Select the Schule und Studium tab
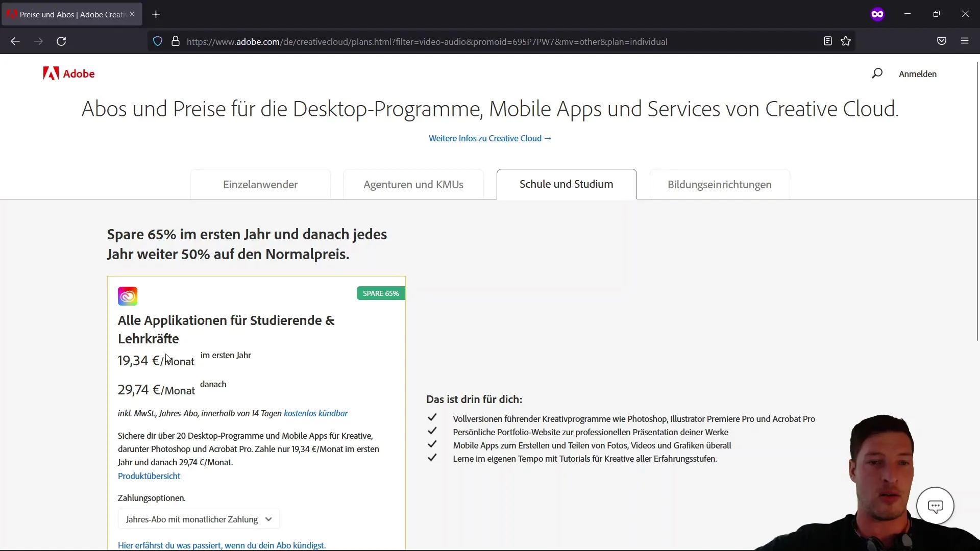Image resolution: width=980 pixels, height=551 pixels. click(567, 184)
